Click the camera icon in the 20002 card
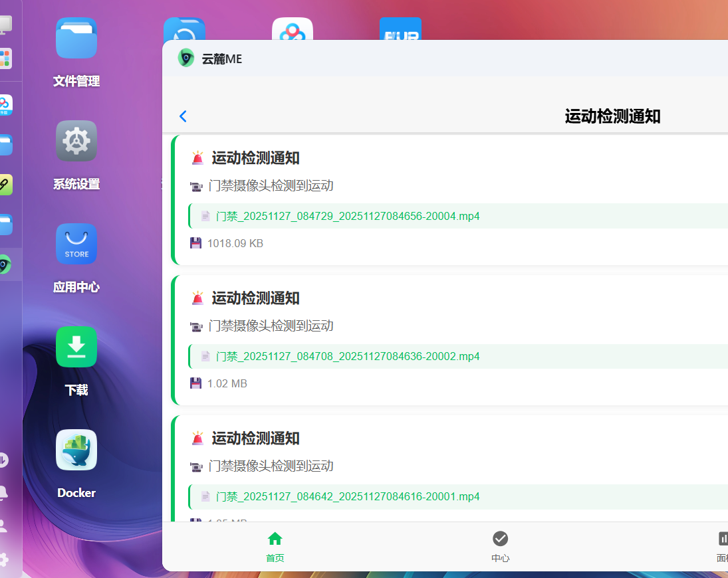Screen dimensions: 728x578 [196, 327]
